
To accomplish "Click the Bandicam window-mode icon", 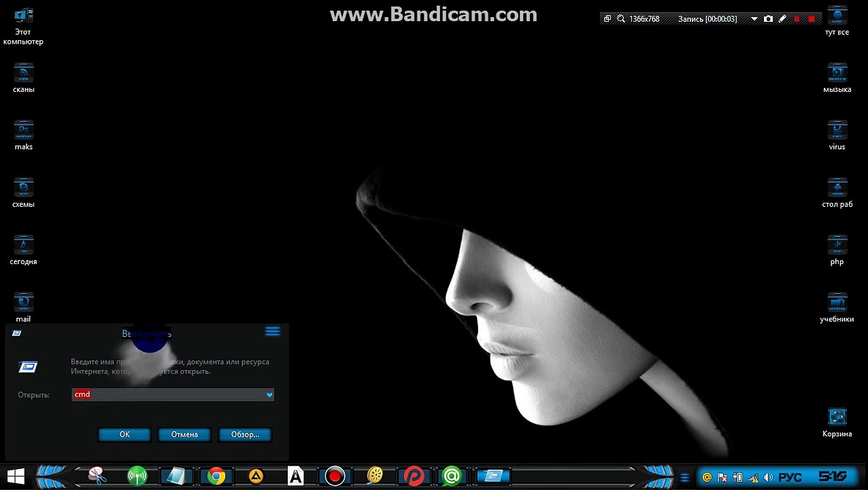I will 607,19.
